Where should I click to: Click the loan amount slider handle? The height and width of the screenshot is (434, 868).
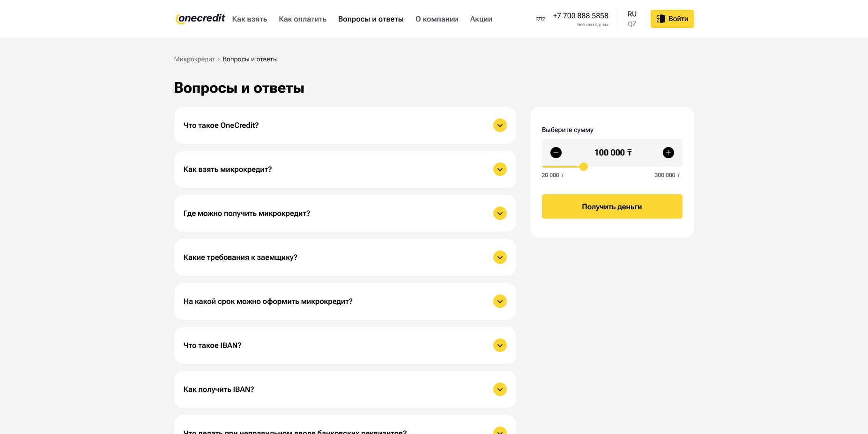pyautogui.click(x=584, y=167)
